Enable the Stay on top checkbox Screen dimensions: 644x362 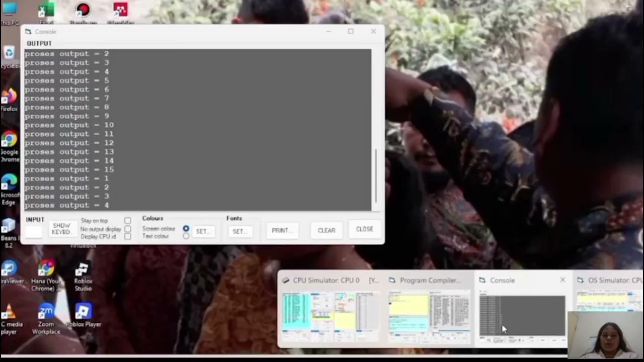127,221
